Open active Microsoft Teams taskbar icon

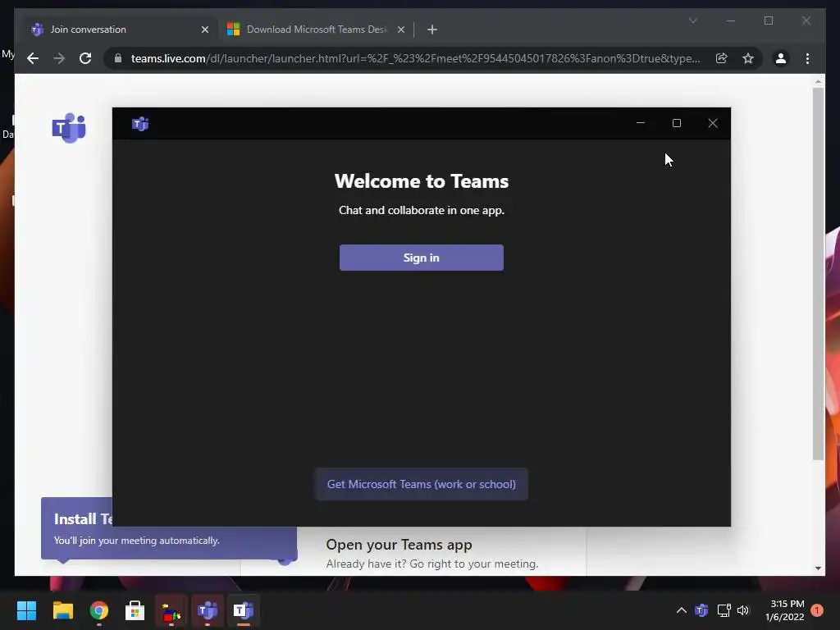coord(243,610)
